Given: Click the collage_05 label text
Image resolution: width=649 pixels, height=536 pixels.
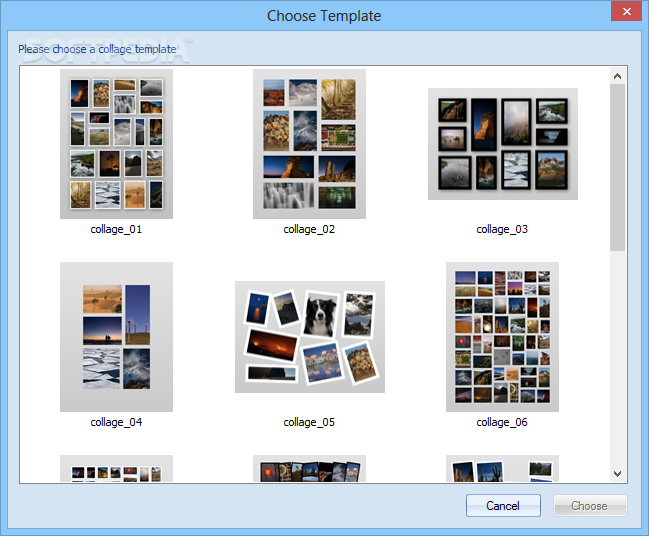Looking at the screenshot, I should 309,422.
